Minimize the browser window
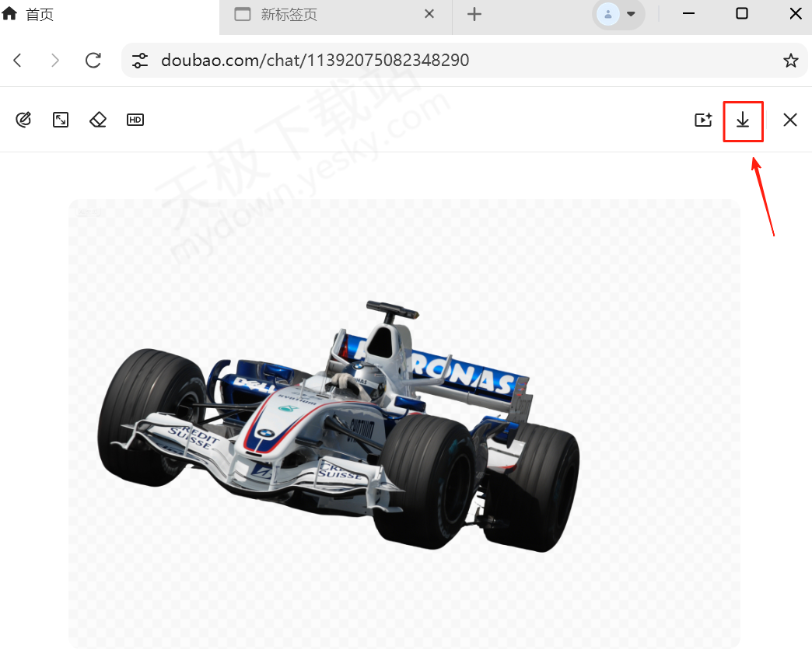This screenshot has height=660, width=812. coord(688,14)
